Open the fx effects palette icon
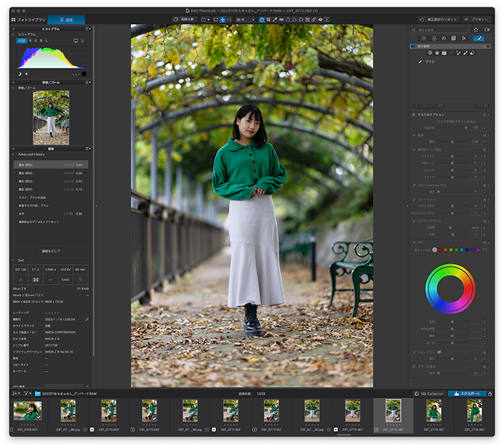Viewport: 504px width, 448px height. tap(464, 38)
